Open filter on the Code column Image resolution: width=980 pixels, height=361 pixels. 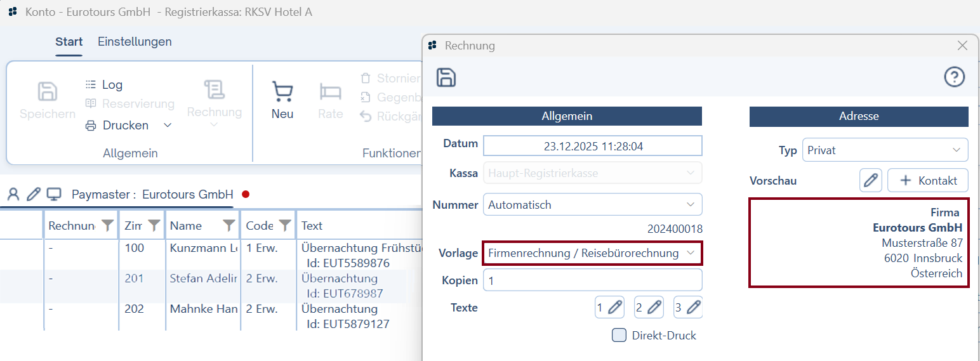click(x=285, y=225)
